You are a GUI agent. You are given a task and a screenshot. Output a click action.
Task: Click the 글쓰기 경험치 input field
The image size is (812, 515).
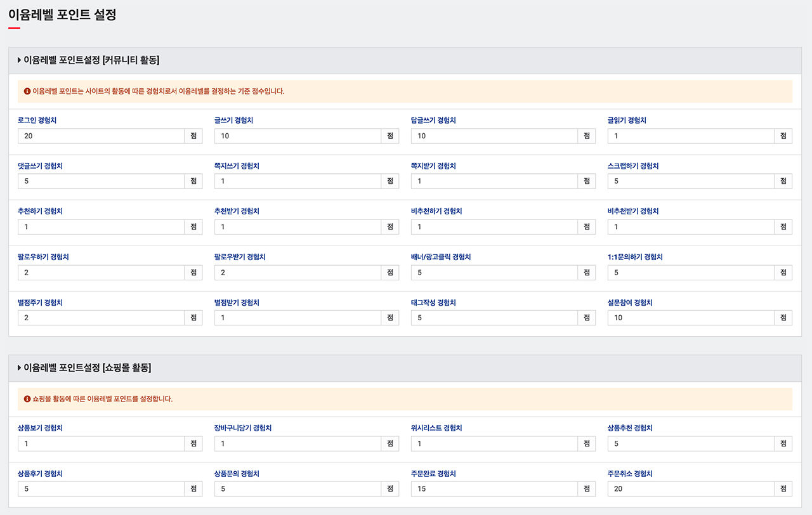coord(298,136)
